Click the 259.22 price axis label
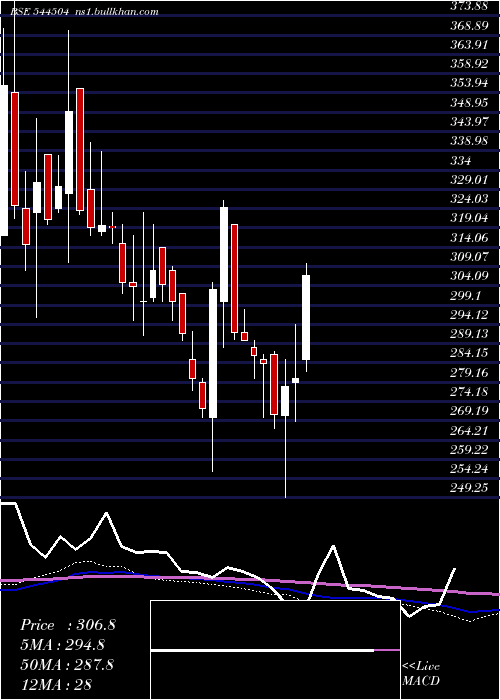The image size is (500, 700). 469,450
